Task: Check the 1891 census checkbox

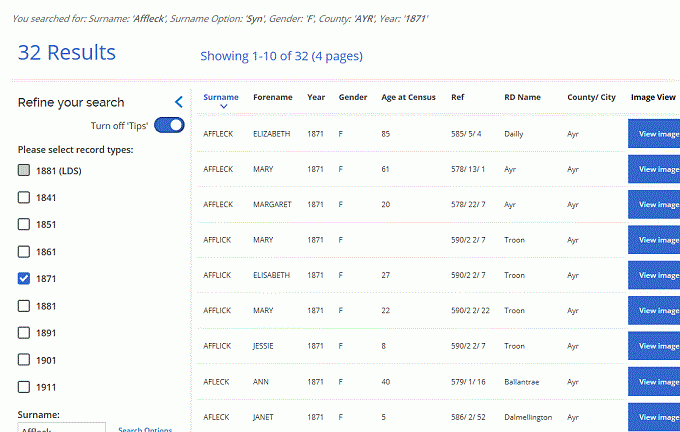Action: 24,333
